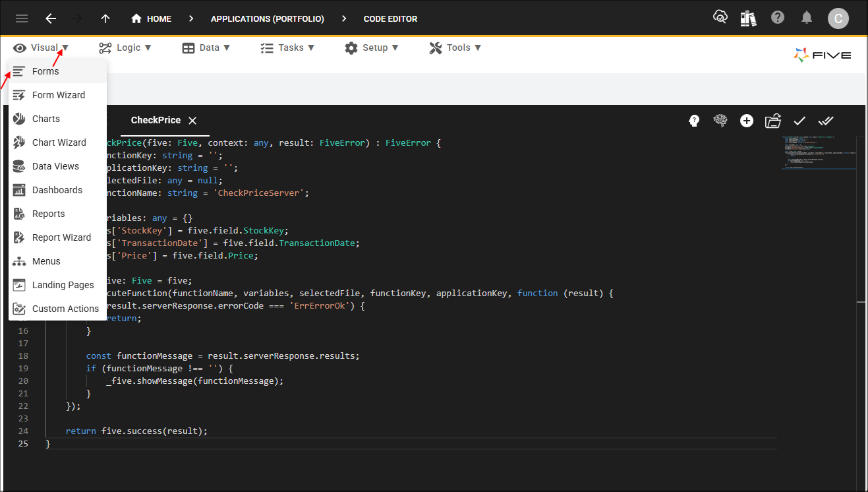Image resolution: width=868 pixels, height=492 pixels.
Task: Open CODE EDITOR breadcrumb
Action: tap(390, 18)
